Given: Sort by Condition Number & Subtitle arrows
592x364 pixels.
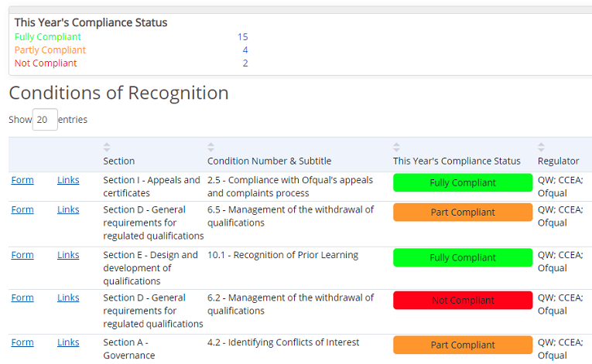Looking at the screenshot, I should coord(211,147).
